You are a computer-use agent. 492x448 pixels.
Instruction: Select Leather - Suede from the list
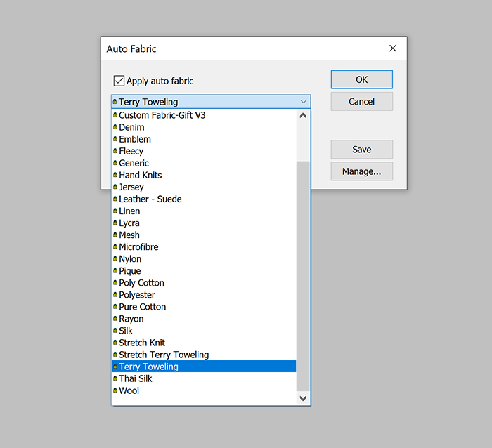pyautogui.click(x=150, y=199)
